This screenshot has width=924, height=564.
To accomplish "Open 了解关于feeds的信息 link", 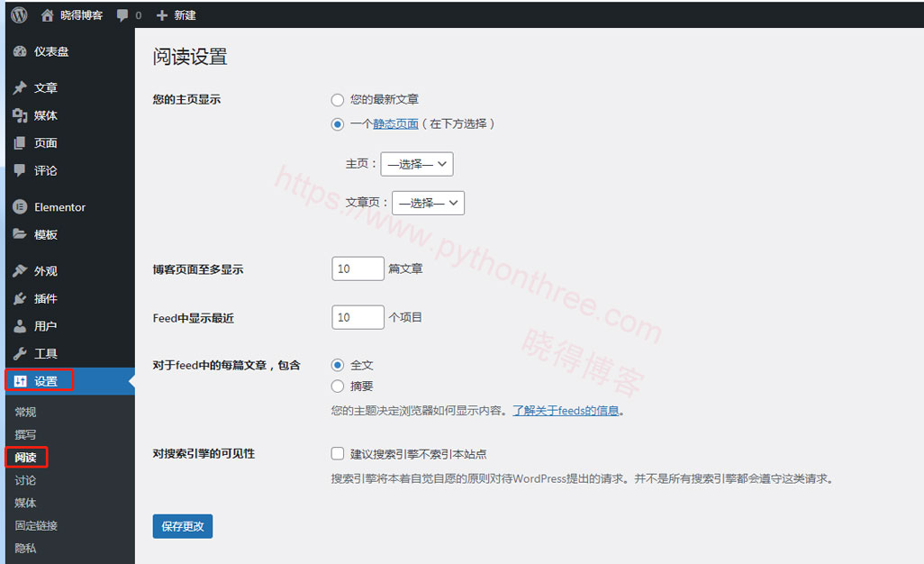I will coord(566,410).
